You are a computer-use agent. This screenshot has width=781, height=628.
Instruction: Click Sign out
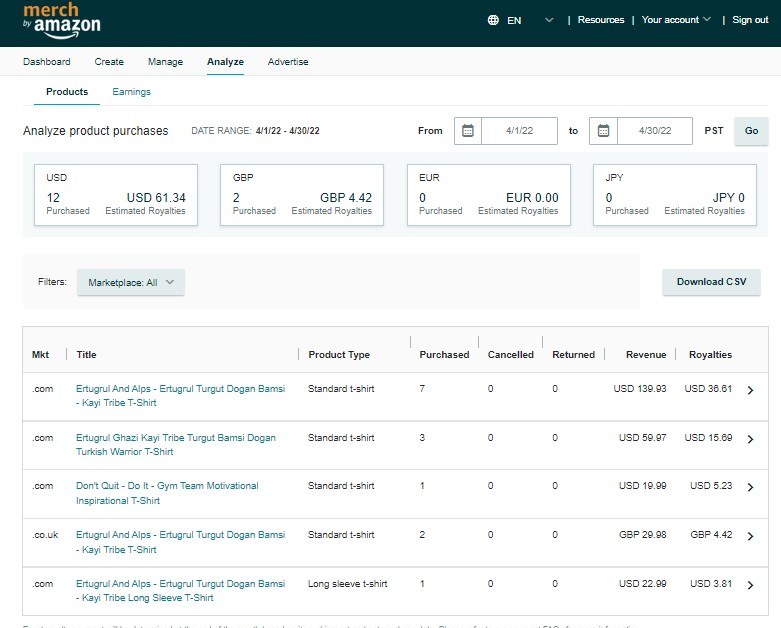point(750,20)
